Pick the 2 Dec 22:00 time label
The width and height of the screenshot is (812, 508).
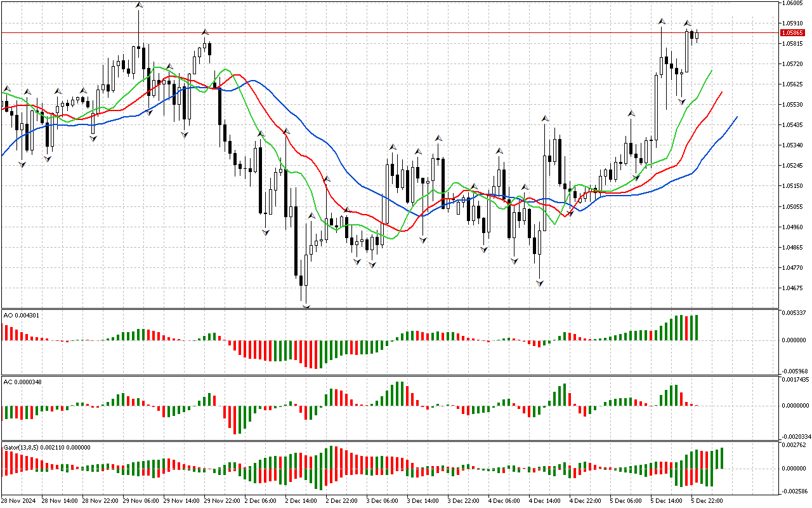[341, 501]
